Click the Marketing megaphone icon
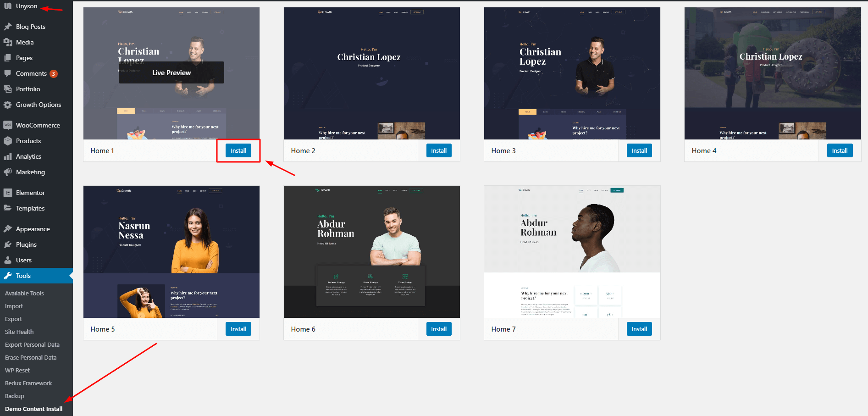 (8, 172)
